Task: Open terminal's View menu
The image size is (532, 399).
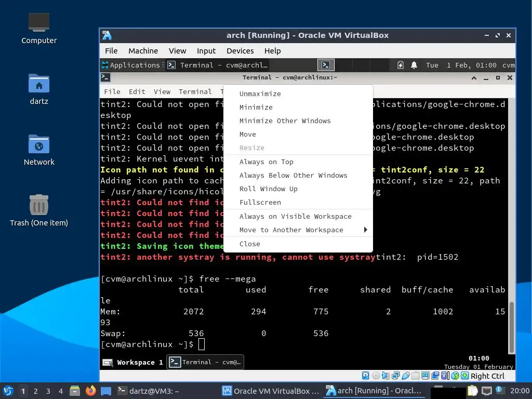Action: coord(162,91)
